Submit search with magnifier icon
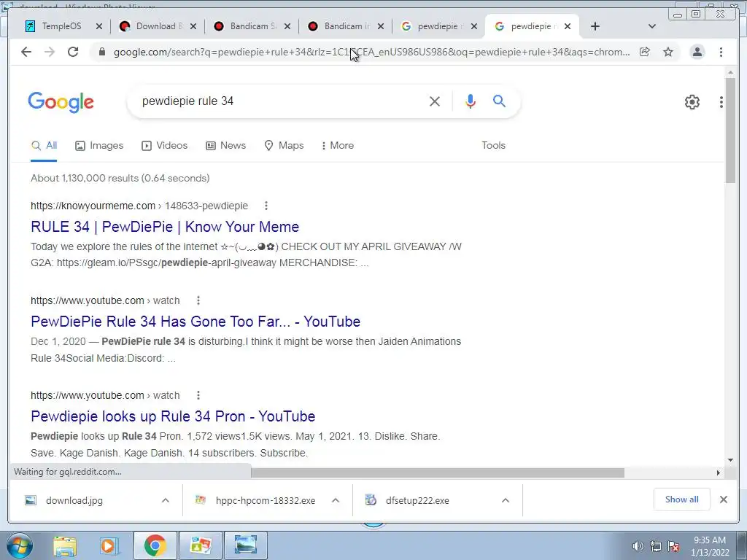The image size is (747, 560). coord(499,101)
